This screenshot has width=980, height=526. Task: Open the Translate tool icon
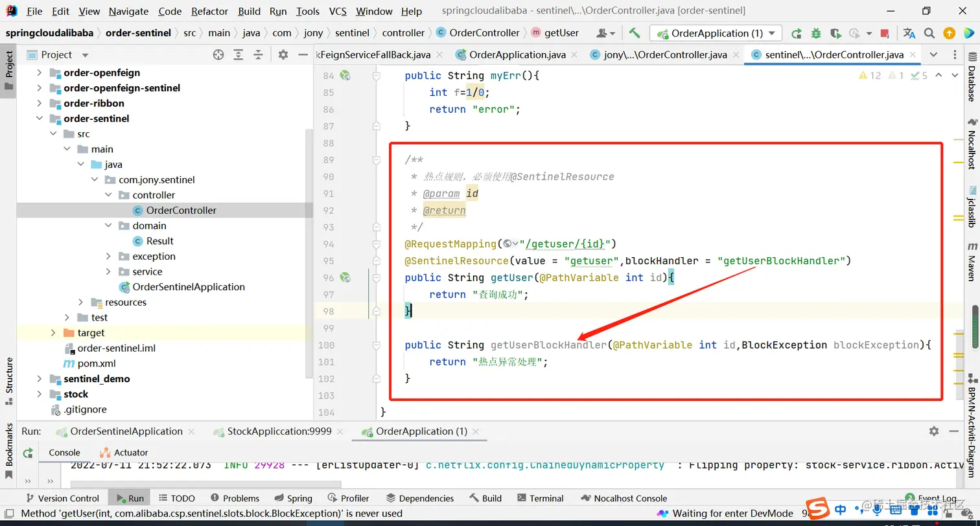(909, 33)
